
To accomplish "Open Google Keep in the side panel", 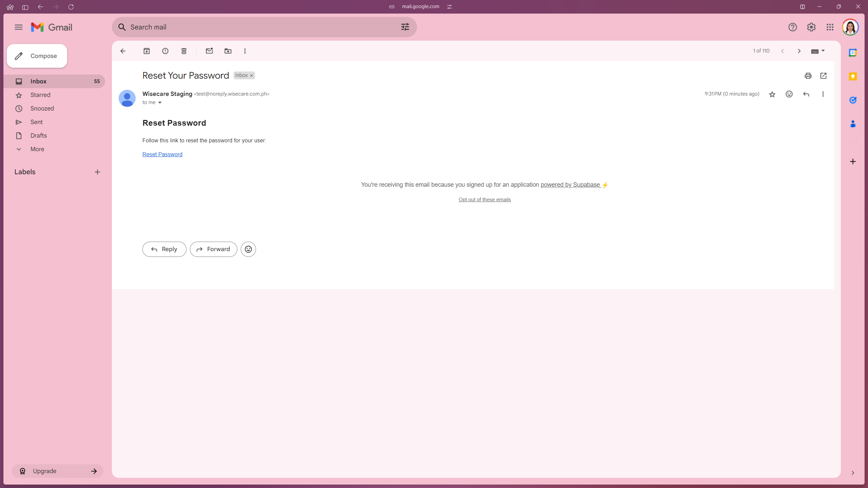I will 853,76.
